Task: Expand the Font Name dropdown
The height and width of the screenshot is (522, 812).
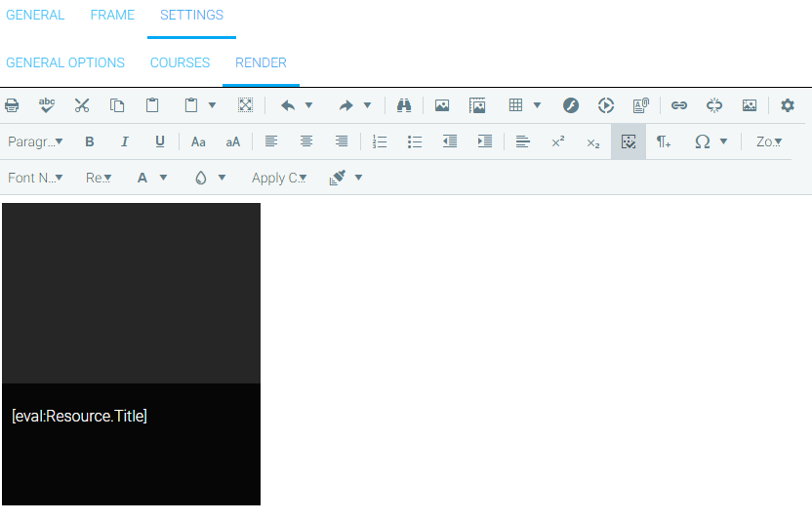Action: pos(35,178)
